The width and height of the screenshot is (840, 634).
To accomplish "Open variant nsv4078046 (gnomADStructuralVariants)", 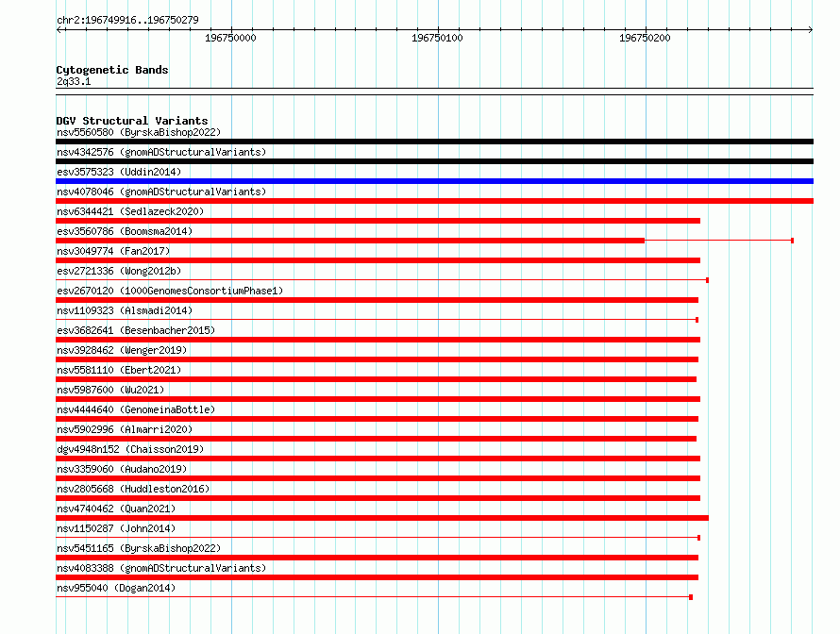I will (161, 192).
